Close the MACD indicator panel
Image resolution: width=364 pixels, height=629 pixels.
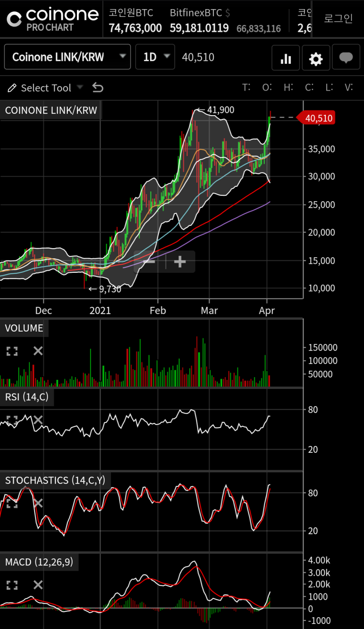click(x=38, y=585)
